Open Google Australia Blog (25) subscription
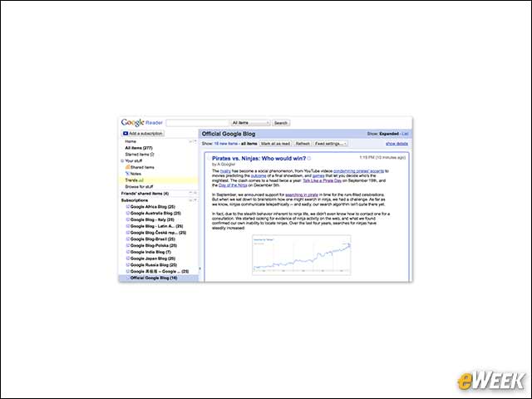 click(x=155, y=213)
